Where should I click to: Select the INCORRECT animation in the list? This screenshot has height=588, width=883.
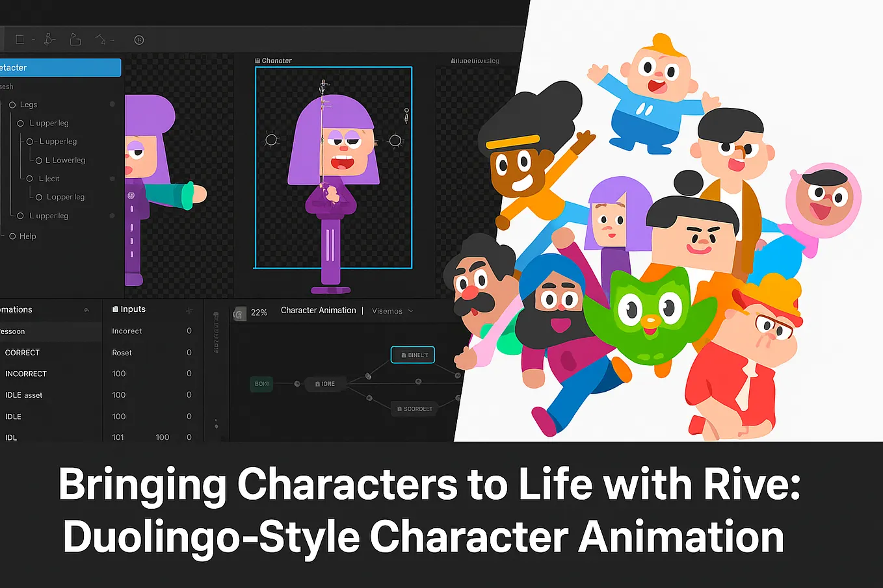coord(26,374)
